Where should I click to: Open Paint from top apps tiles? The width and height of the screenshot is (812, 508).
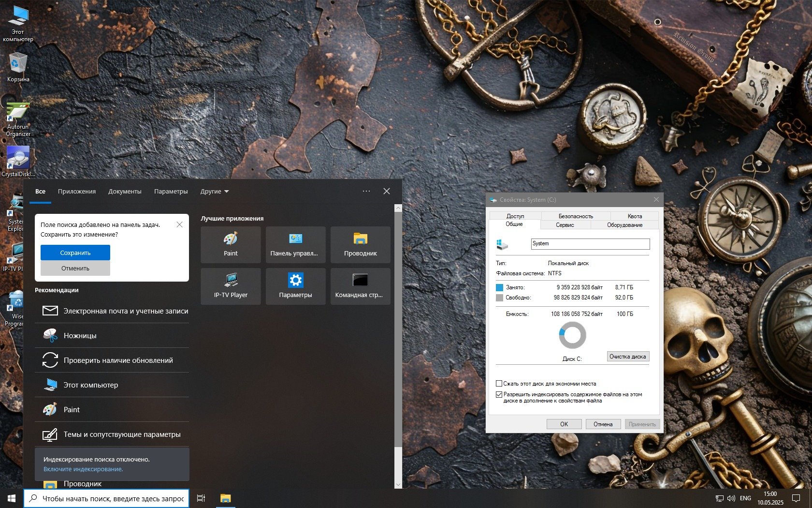point(231,244)
